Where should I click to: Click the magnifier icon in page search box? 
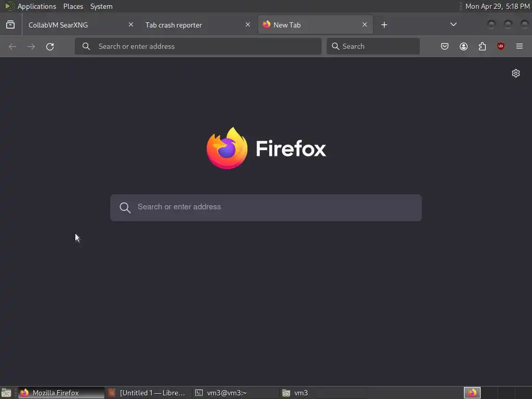click(125, 208)
